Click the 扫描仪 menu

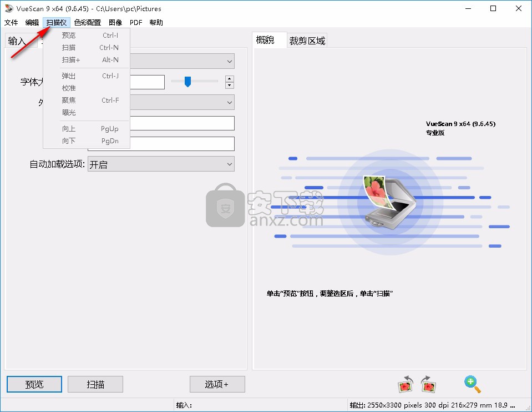click(x=57, y=22)
